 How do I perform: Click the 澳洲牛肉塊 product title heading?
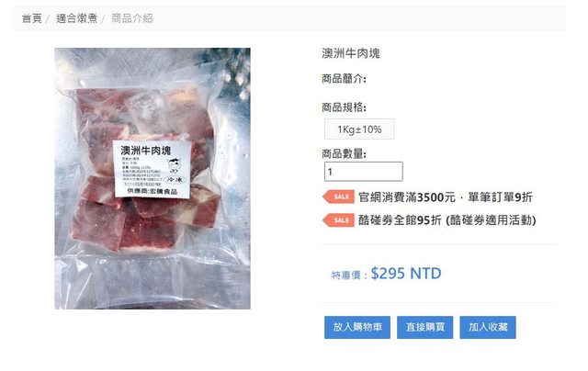coord(351,53)
